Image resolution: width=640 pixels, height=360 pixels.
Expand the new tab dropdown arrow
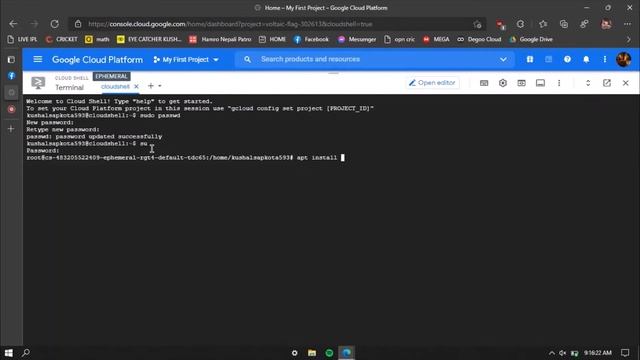(x=160, y=86)
